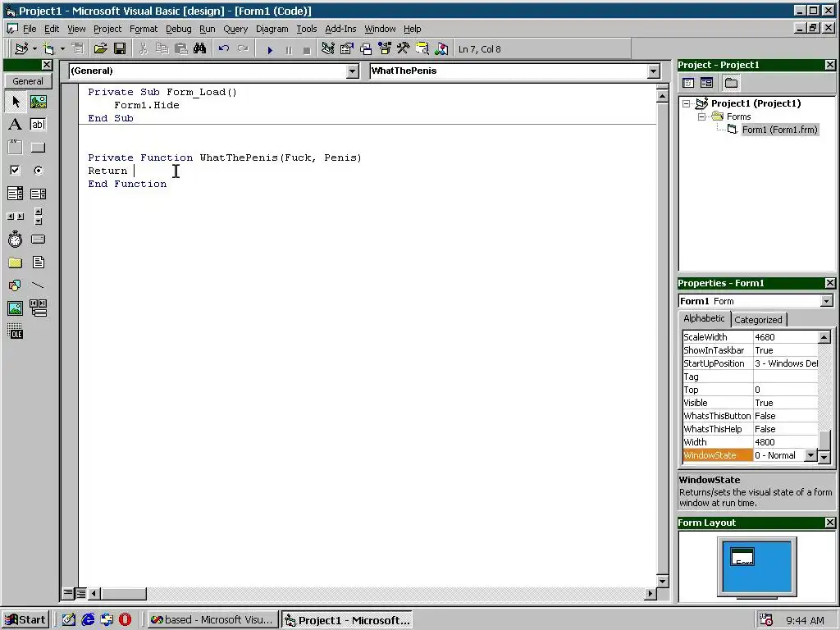Switch to Procedure View in the code window
Screen dimensions: 840x630
tap(68, 594)
